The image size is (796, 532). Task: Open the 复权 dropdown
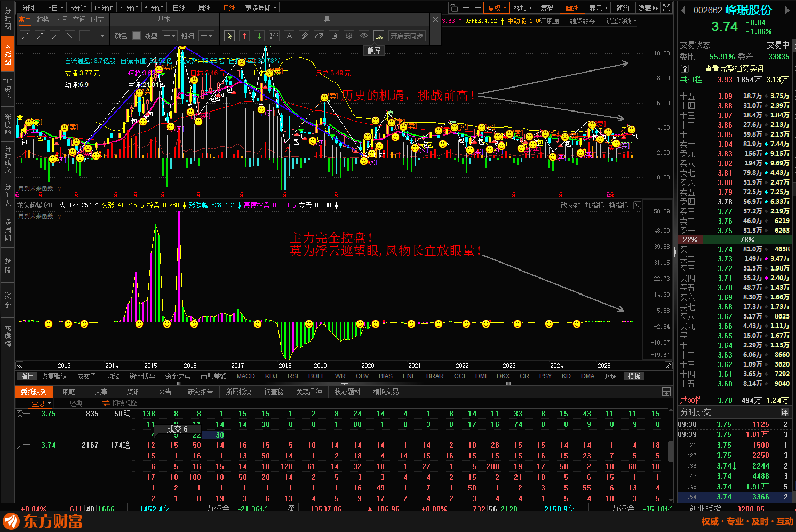pos(497,8)
